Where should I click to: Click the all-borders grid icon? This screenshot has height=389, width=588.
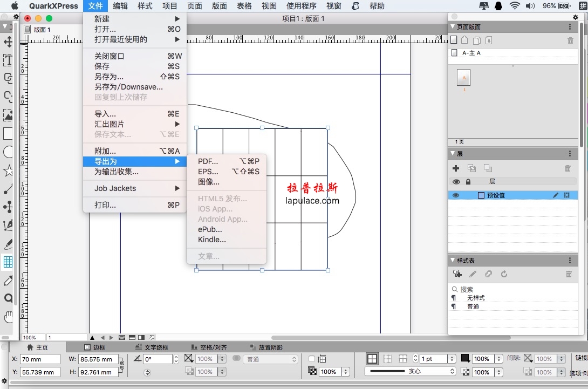coord(372,359)
